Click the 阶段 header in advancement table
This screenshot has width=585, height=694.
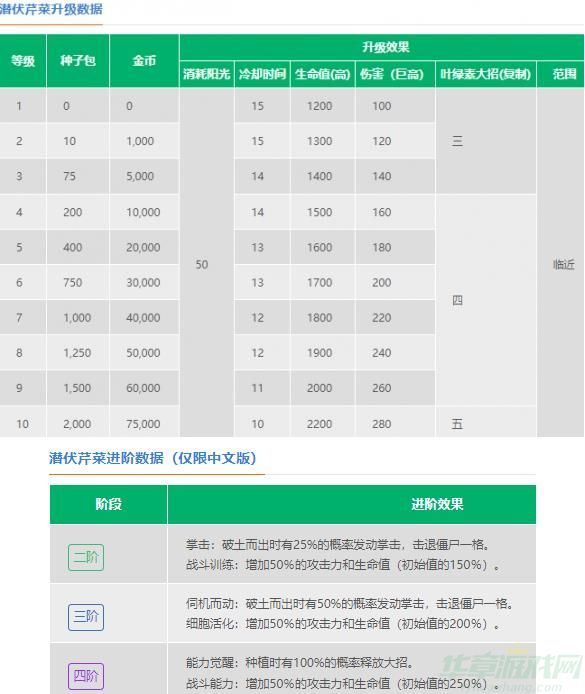(108, 504)
